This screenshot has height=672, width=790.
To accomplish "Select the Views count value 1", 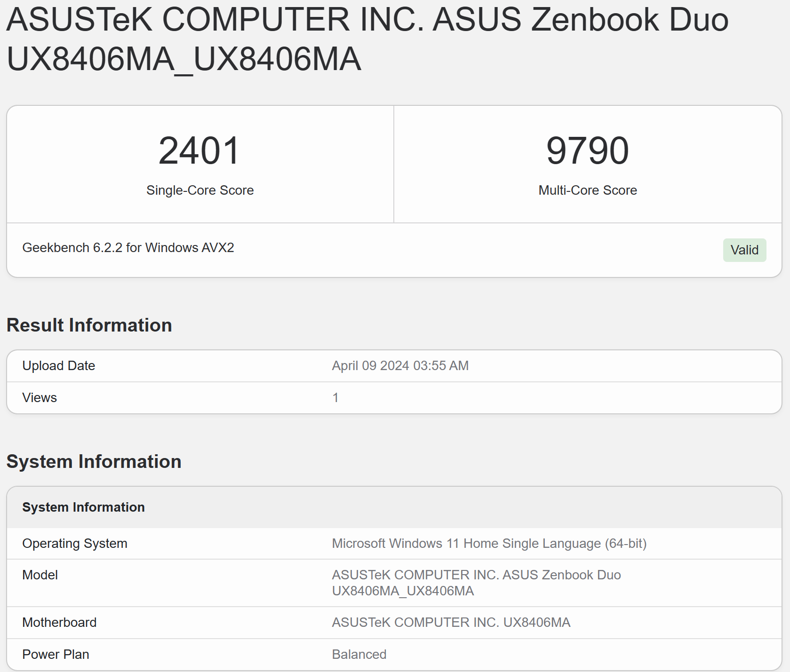I will pyautogui.click(x=335, y=397).
